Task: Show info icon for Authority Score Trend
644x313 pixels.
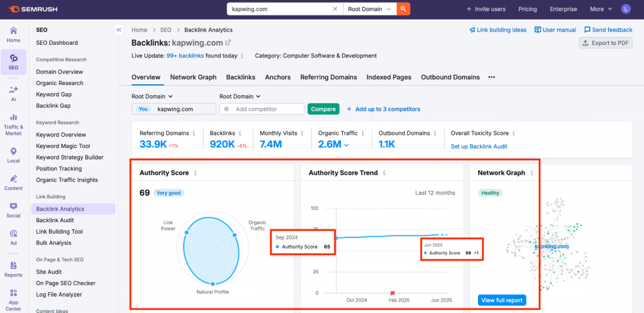Action: coord(384,173)
